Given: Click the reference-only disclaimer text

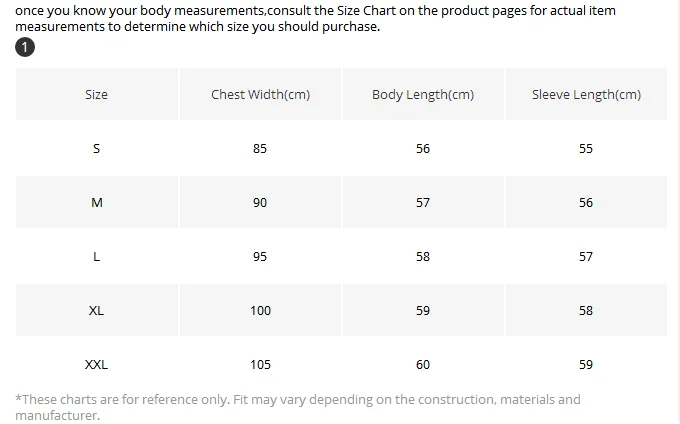Looking at the screenshot, I should pos(298,407).
